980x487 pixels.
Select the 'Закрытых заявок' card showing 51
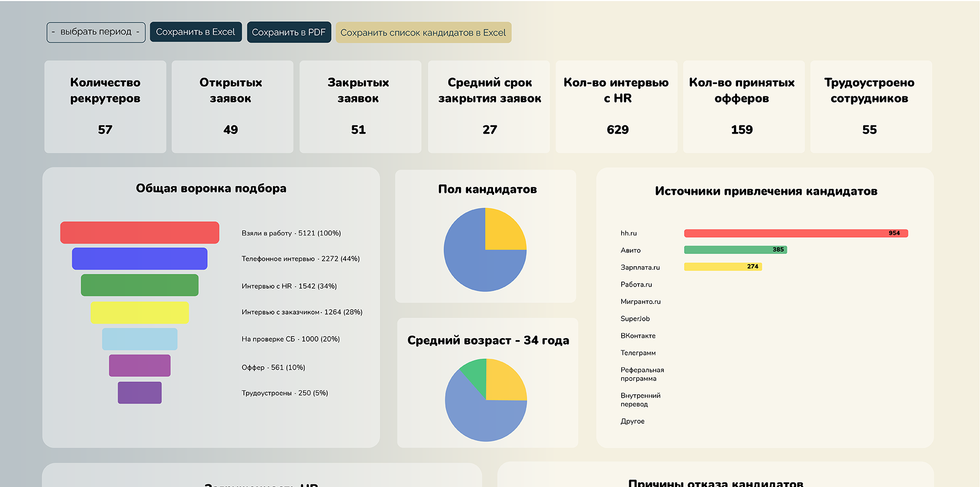[x=360, y=107]
